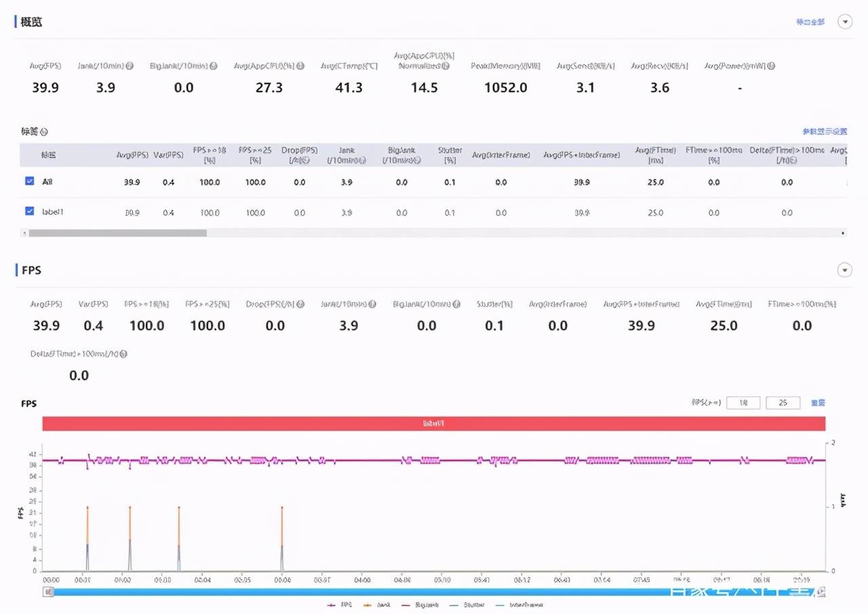Show info for Avg(AppCPU)[%] metric
Screen dimensions: 868x614
[x=300, y=66]
